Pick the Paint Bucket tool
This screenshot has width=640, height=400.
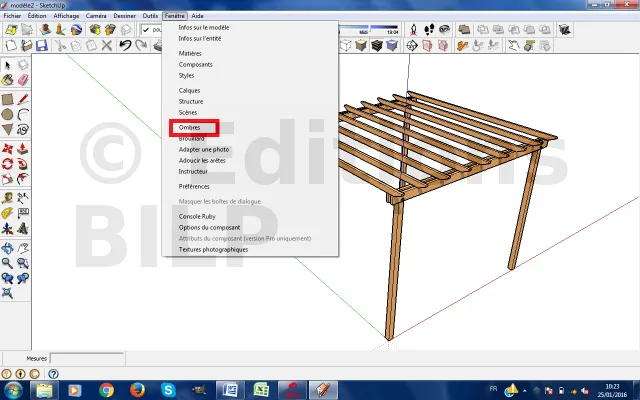pos(7,79)
